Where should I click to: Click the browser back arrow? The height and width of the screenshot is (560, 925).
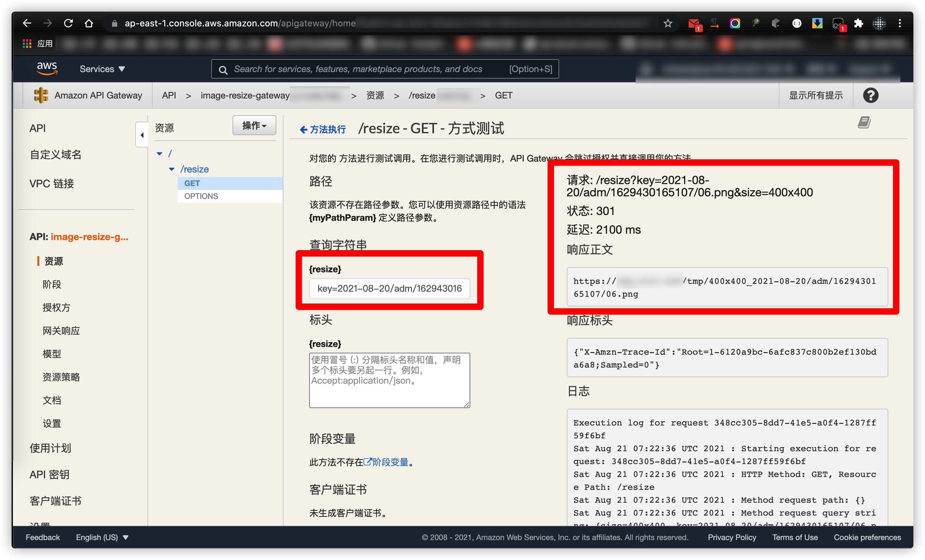(x=27, y=23)
